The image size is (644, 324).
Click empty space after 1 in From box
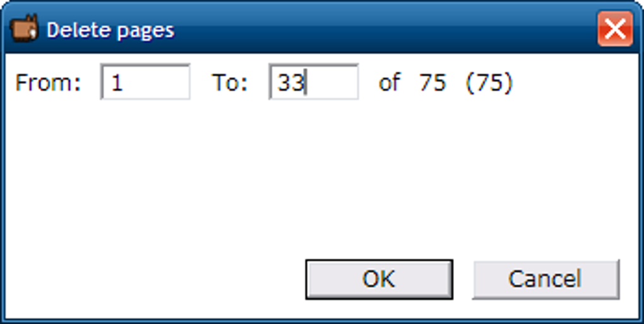click(x=158, y=83)
